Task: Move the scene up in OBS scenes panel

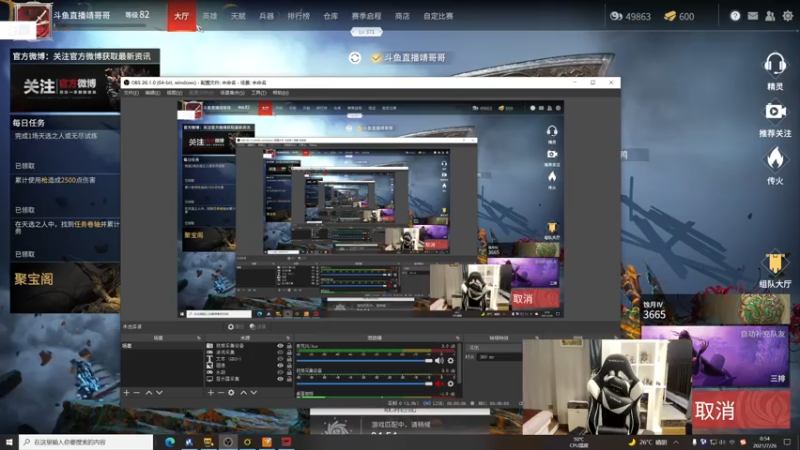Action: pyautogui.click(x=149, y=392)
